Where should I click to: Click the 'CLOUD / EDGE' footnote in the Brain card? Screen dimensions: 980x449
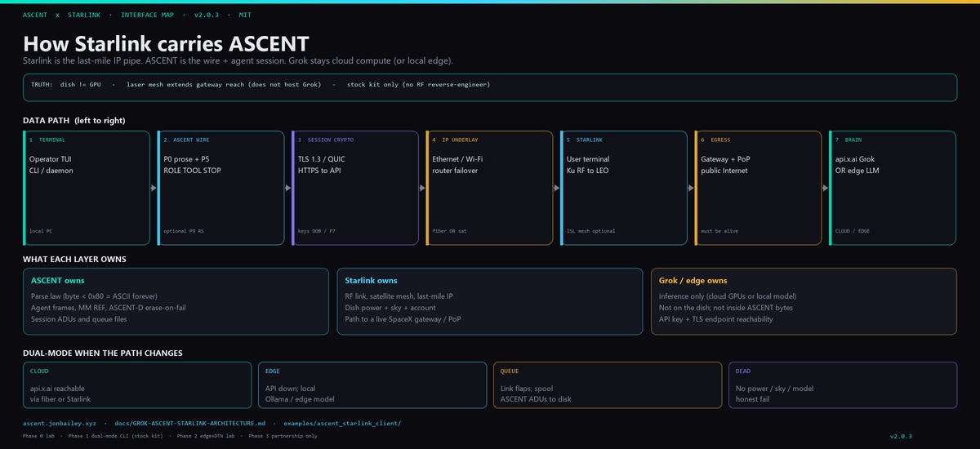[853, 231]
